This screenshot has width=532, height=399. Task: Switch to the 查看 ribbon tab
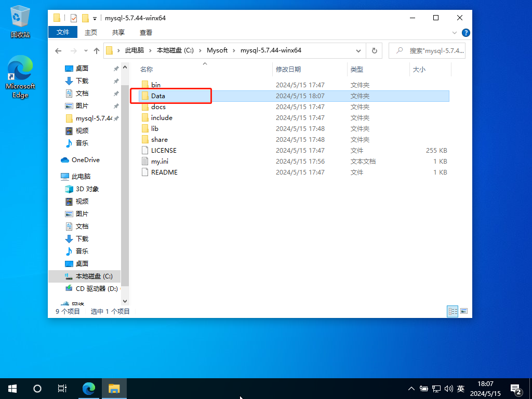[x=146, y=32]
